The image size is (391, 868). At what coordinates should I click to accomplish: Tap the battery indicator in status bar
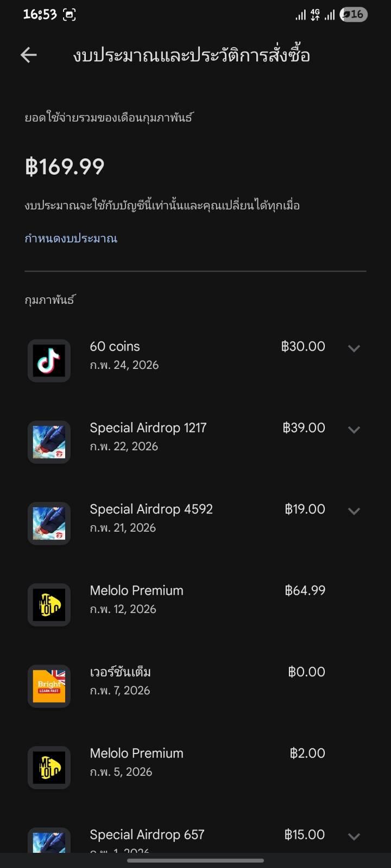pyautogui.click(x=354, y=15)
